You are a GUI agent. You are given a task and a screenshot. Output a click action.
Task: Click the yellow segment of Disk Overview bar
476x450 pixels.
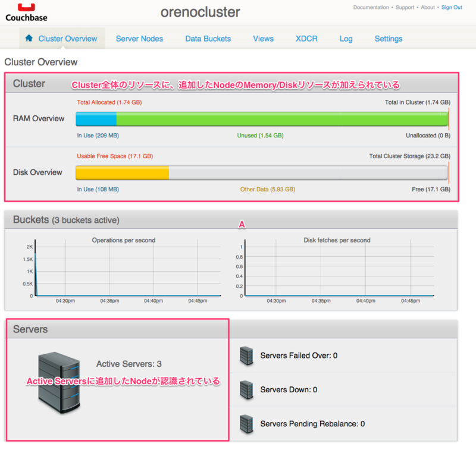click(123, 173)
